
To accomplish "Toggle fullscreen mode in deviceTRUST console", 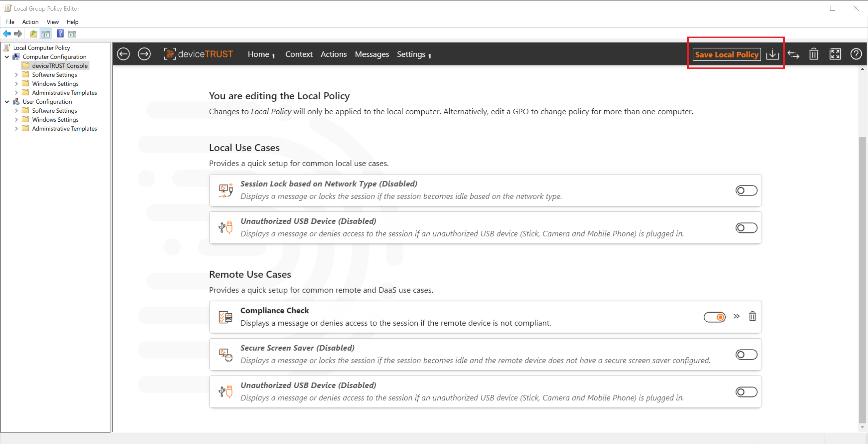I will tap(835, 54).
